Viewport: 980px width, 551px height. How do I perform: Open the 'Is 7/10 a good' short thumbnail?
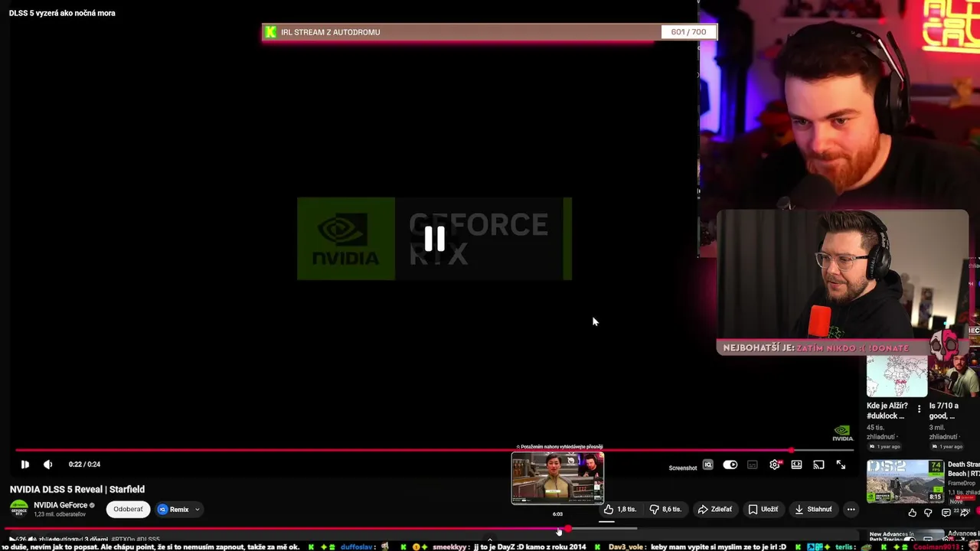click(x=955, y=377)
